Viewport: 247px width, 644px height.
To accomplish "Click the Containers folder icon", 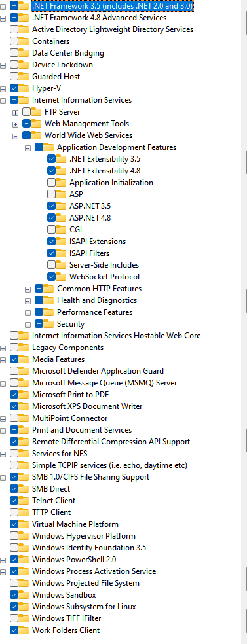I will (x=24, y=41).
